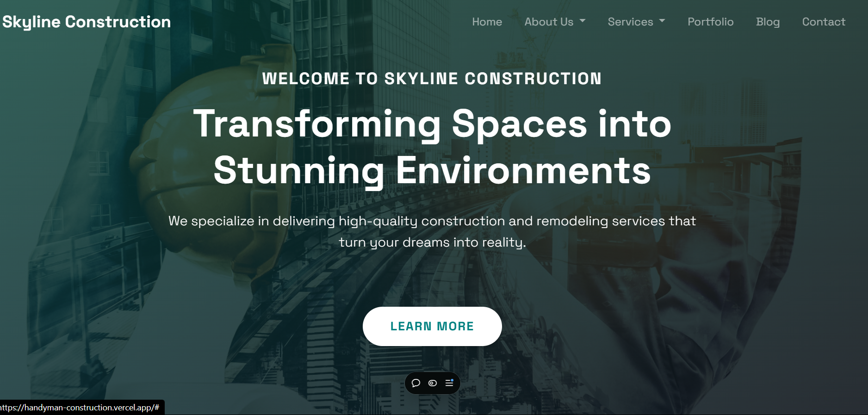
Task: Open the Contact page link
Action: (824, 22)
